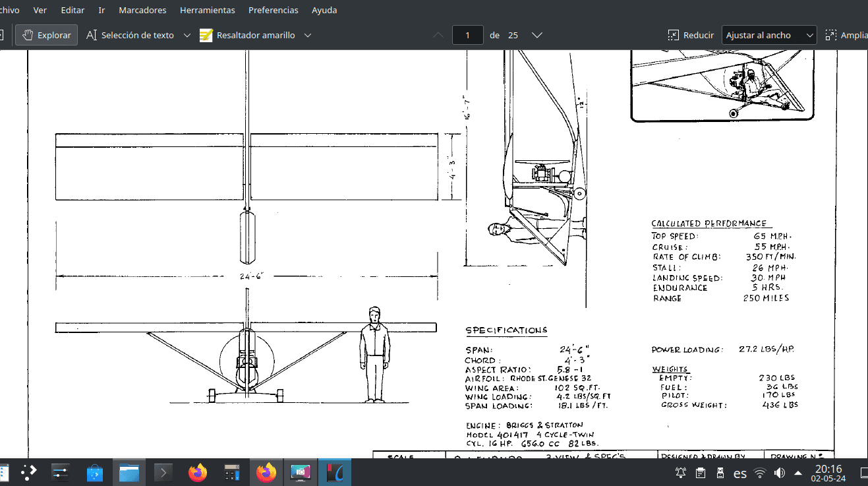Open the Preferencias menu
The height and width of the screenshot is (486, 868).
[x=274, y=10]
